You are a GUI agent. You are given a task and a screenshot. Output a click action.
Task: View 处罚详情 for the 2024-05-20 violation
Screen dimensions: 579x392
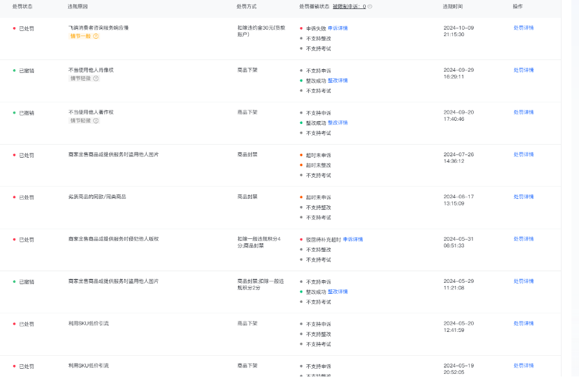[523, 323]
